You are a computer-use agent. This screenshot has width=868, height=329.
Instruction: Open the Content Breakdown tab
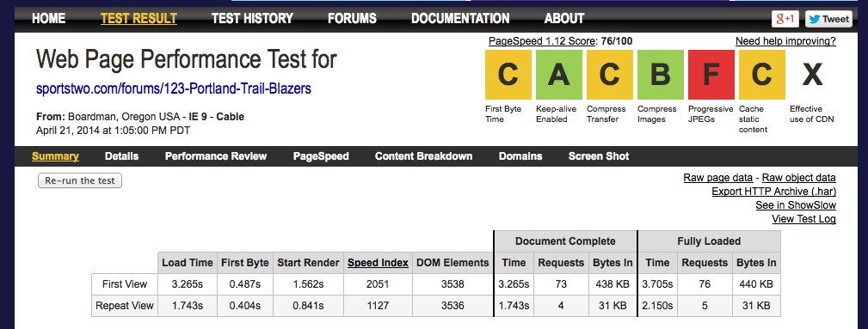[x=423, y=156]
